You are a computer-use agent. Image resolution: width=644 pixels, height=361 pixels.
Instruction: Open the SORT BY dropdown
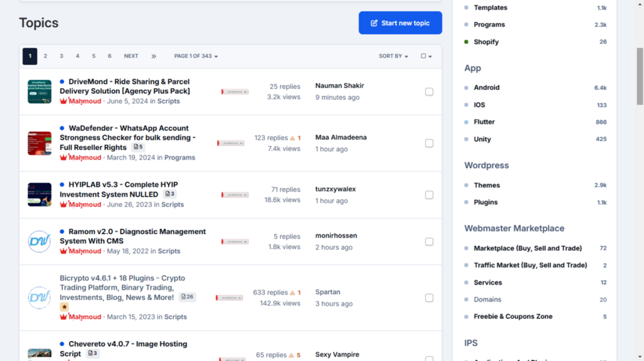click(393, 56)
